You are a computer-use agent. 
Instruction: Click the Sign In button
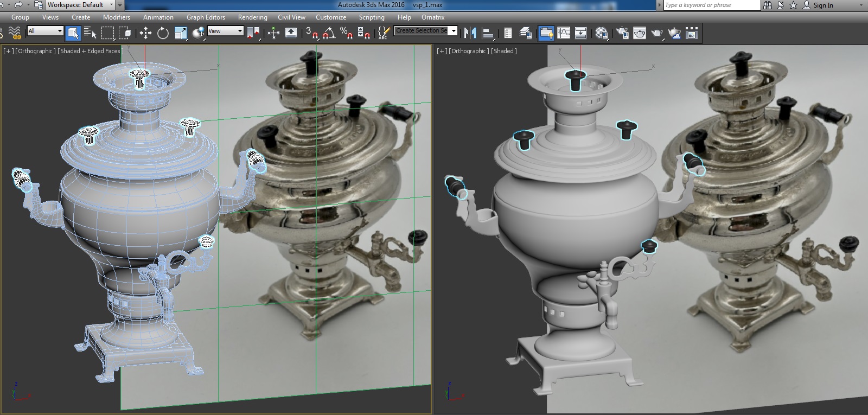(822, 5)
